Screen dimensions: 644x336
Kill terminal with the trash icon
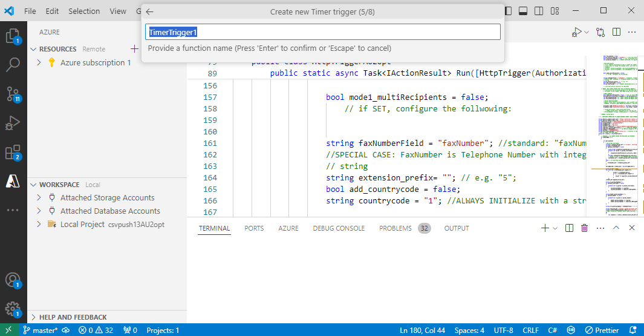click(x=584, y=228)
